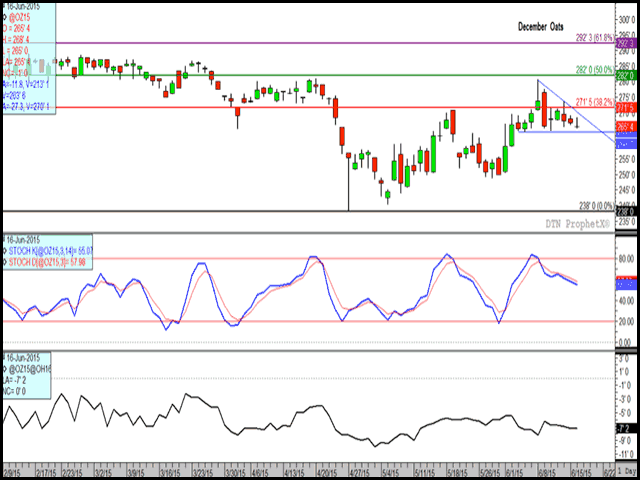Click the green 282'0 price axis badge
Image resolution: width=640 pixels, height=480 pixels.
626,76
